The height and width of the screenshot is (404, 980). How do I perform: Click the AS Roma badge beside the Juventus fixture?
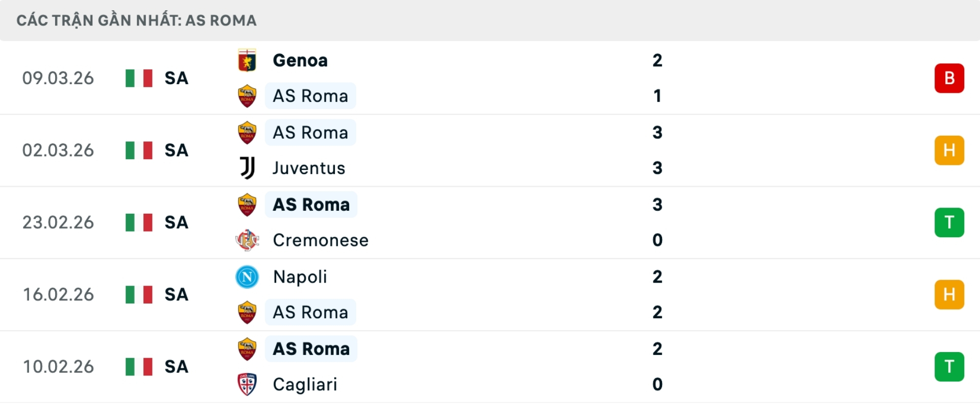[x=247, y=132]
